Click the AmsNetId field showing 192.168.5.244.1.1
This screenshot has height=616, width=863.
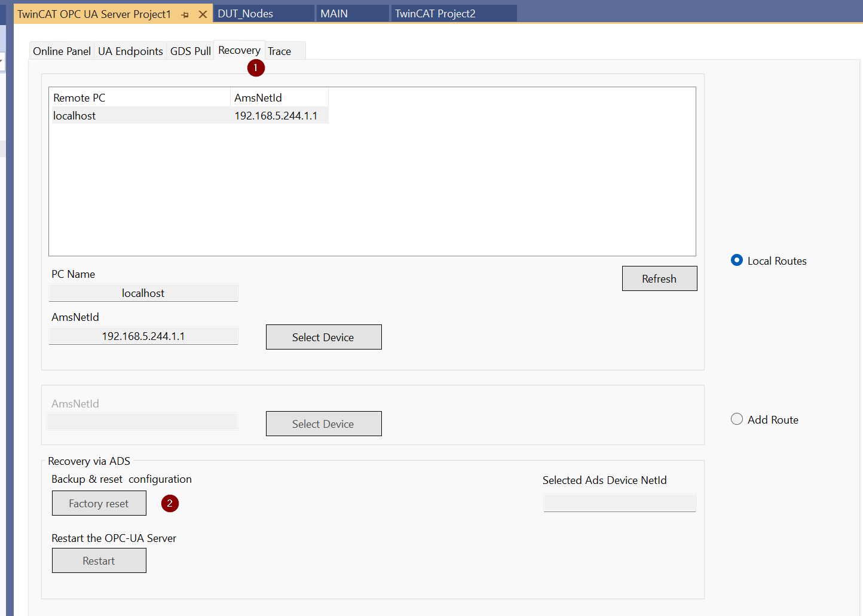click(143, 336)
